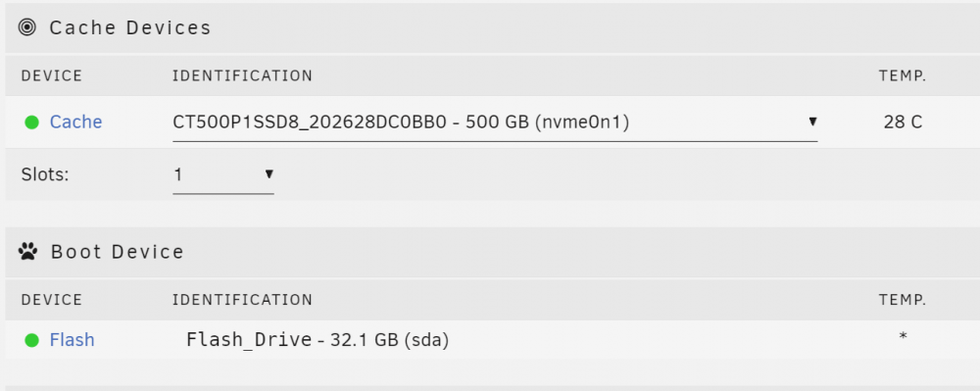Click the IDENTIFICATION header under Cache Devices
This screenshot has height=391, width=980.
[x=242, y=76]
